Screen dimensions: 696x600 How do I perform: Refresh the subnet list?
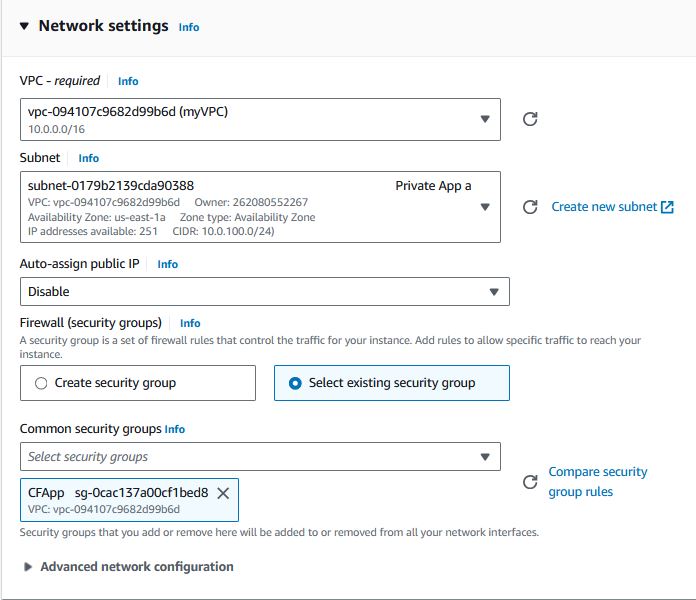point(530,207)
